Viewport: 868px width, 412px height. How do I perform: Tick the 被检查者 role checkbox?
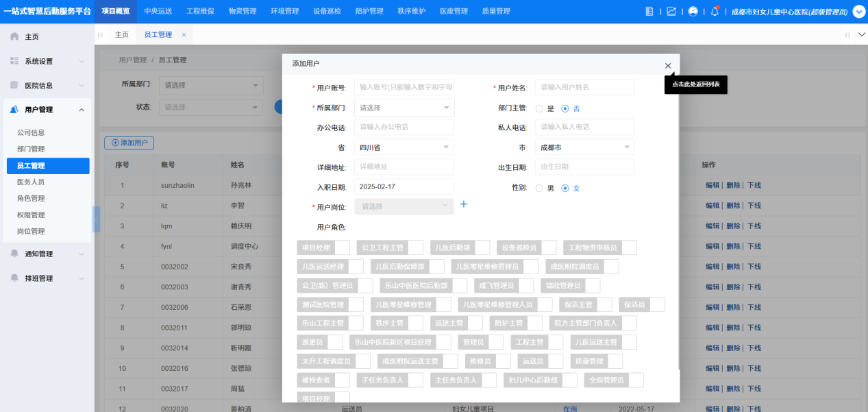(x=342, y=380)
